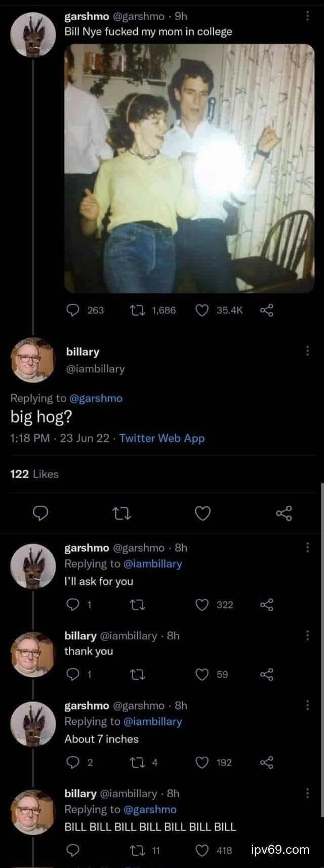Like the "big hog?" tweet
Image resolution: width=324 pixels, height=868 pixels.
(202, 514)
